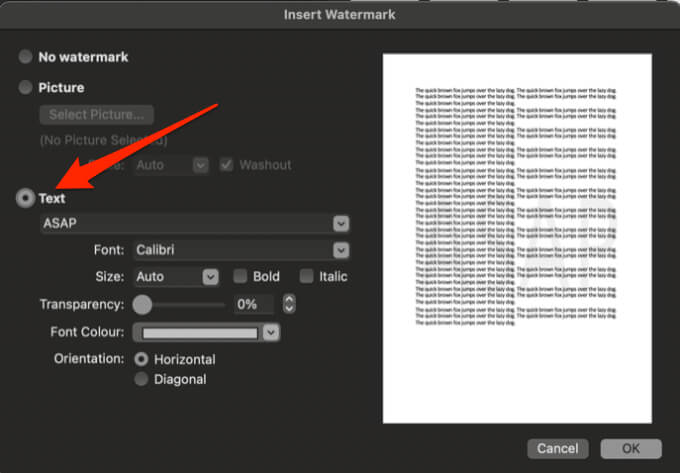Toggle the Washout checkbox

coord(226,165)
